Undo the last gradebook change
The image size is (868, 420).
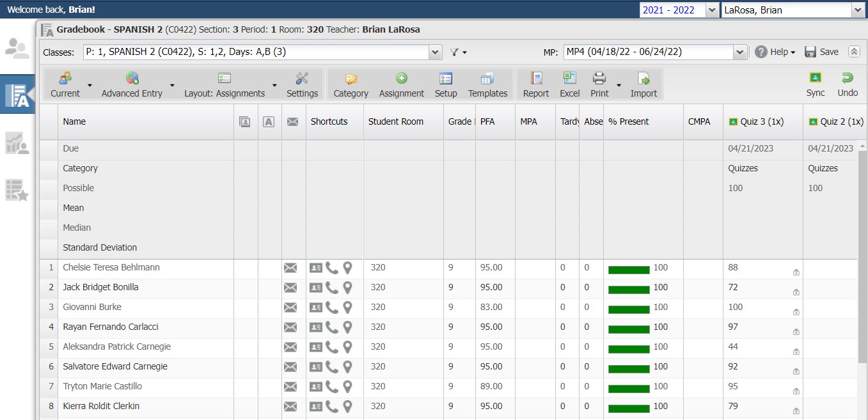pos(848,85)
